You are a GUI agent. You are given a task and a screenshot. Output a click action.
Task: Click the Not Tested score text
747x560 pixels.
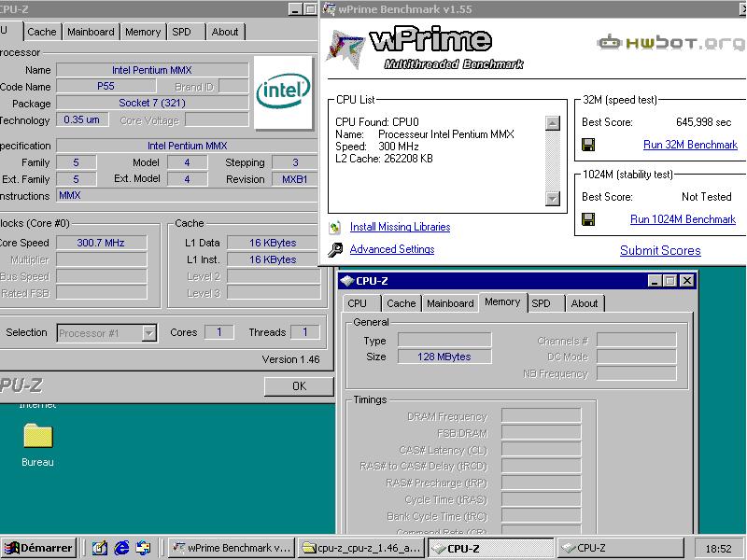click(x=706, y=197)
